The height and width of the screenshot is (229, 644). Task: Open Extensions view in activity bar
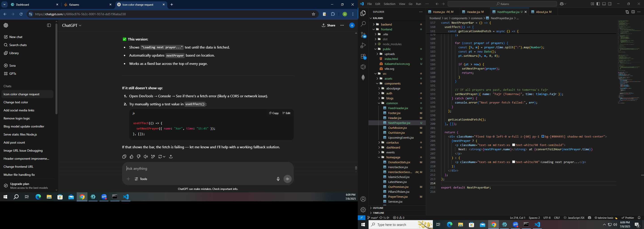pos(363,57)
